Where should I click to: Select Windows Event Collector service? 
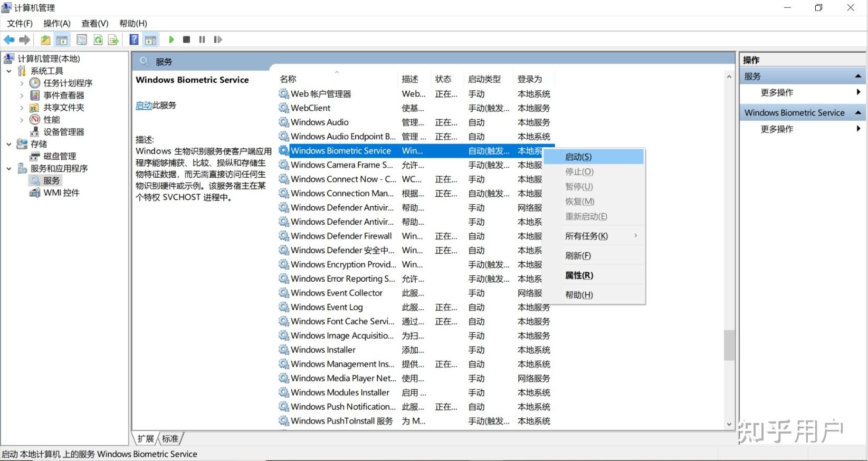click(415, 293)
